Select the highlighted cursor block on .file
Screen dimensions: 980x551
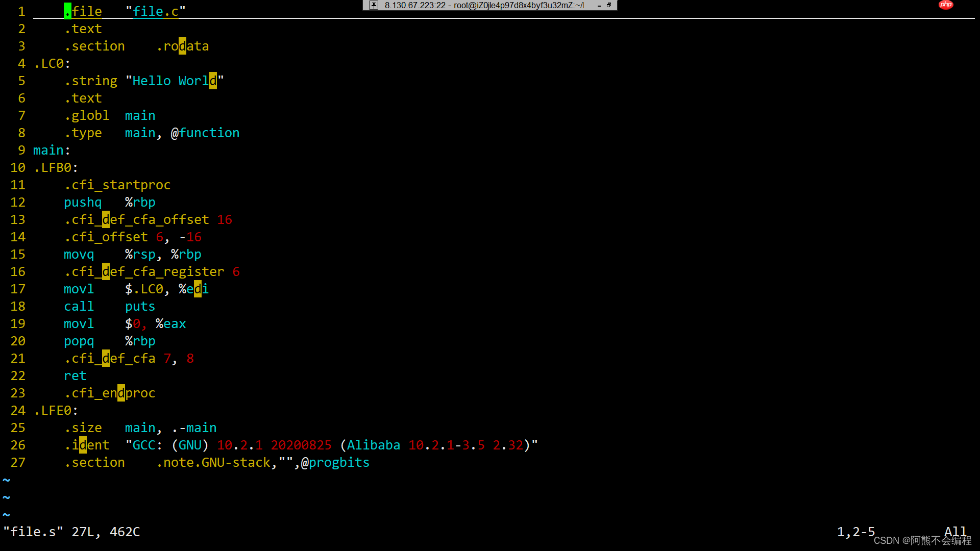(x=66, y=11)
